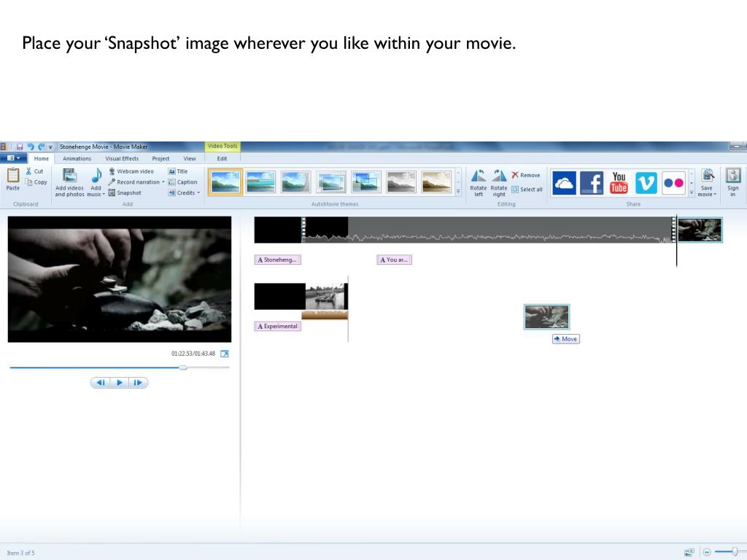Image resolution: width=747 pixels, height=560 pixels.
Task: View preview in full screen
Action: 225,354
